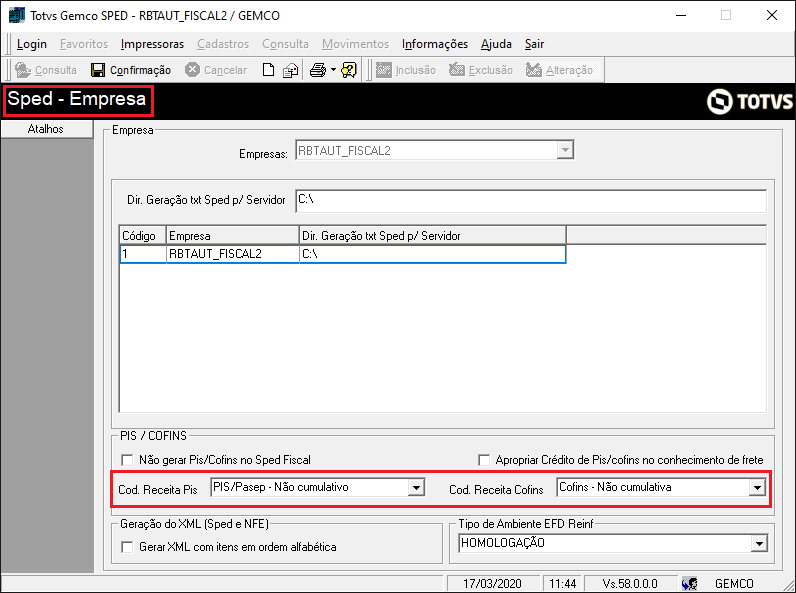The height and width of the screenshot is (593, 796).
Task: Click the Alteração toolbar icon
Action: click(x=534, y=70)
